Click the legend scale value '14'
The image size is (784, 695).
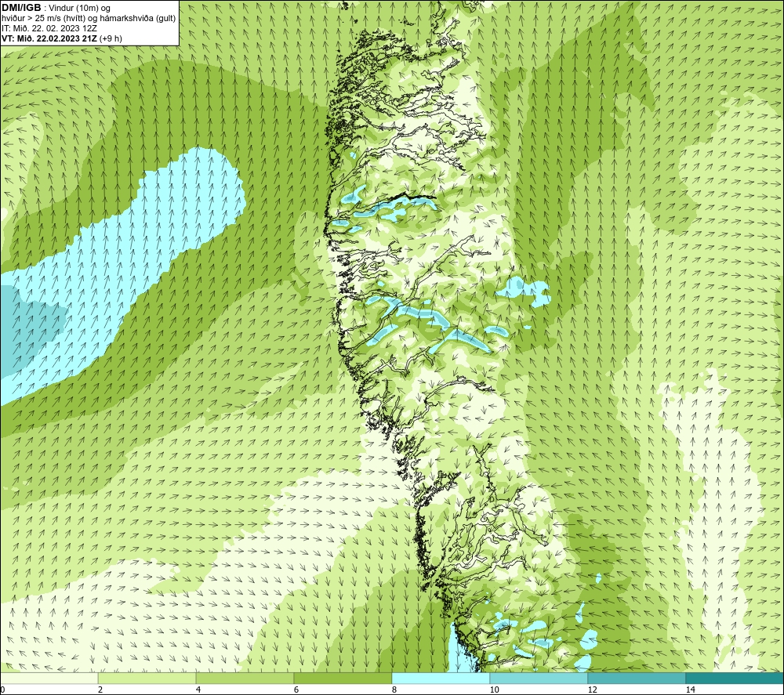click(x=691, y=690)
